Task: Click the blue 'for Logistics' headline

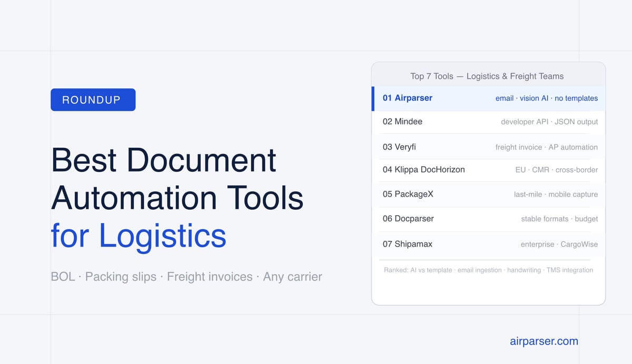Action: 139,236
